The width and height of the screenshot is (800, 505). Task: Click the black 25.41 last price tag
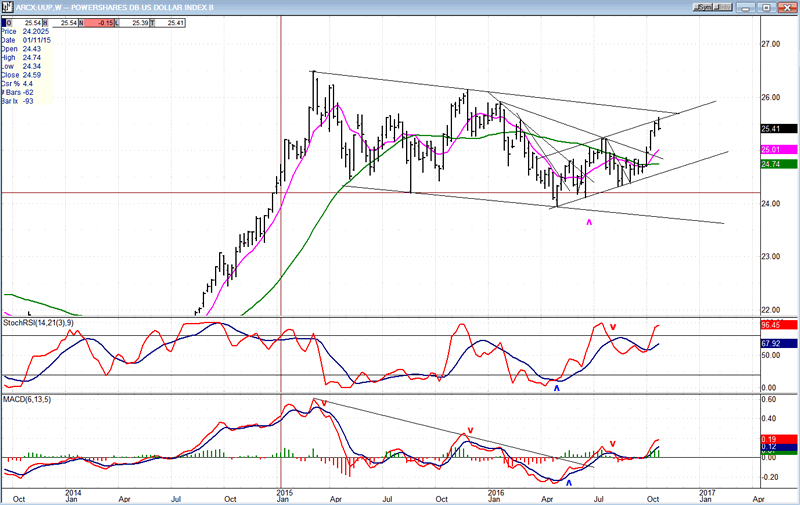777,129
